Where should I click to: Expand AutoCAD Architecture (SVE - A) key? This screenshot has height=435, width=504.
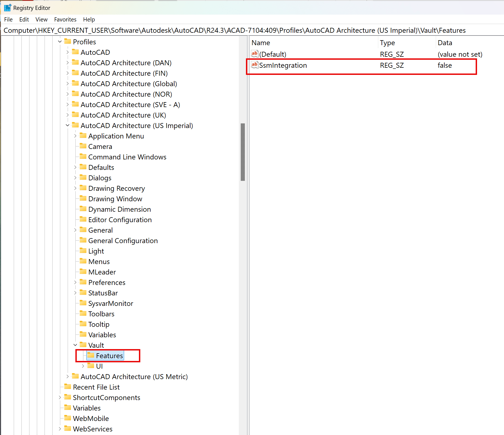[68, 105]
